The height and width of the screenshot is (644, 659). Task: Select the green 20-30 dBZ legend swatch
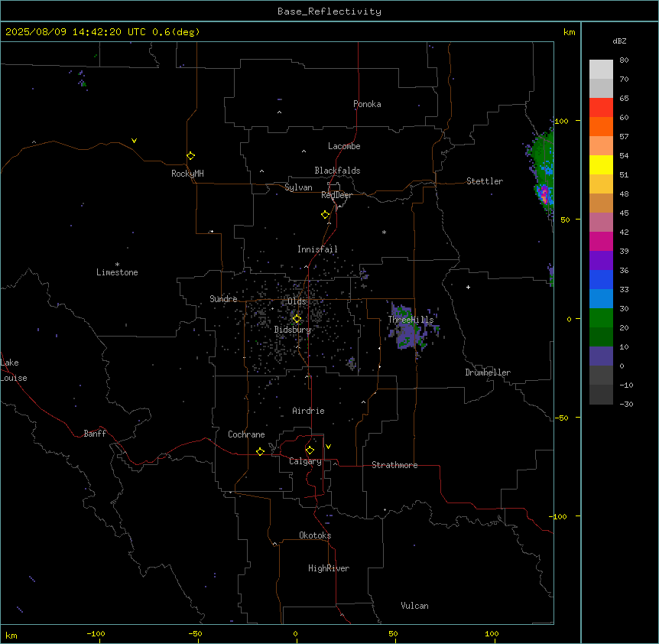point(601,318)
